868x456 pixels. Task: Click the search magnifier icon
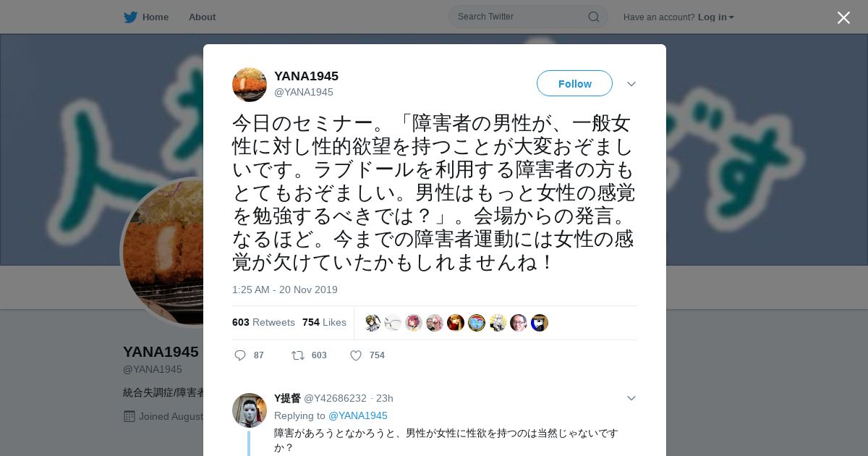pos(593,17)
